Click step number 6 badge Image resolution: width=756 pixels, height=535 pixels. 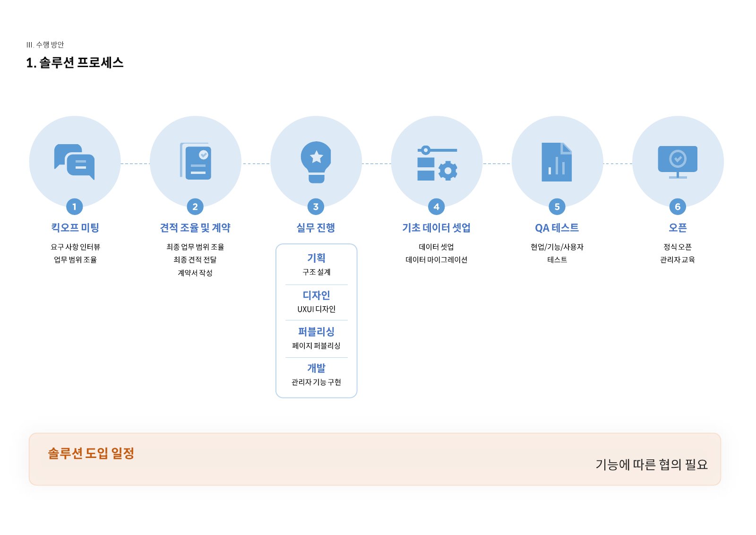pyautogui.click(x=678, y=207)
